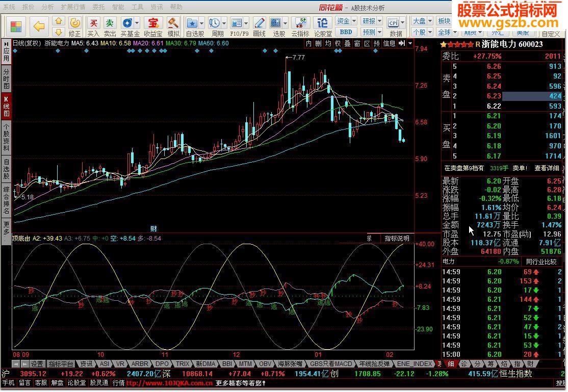Toggle the 内 chart option
This screenshot has width=568, height=392.
[x=308, y=43]
